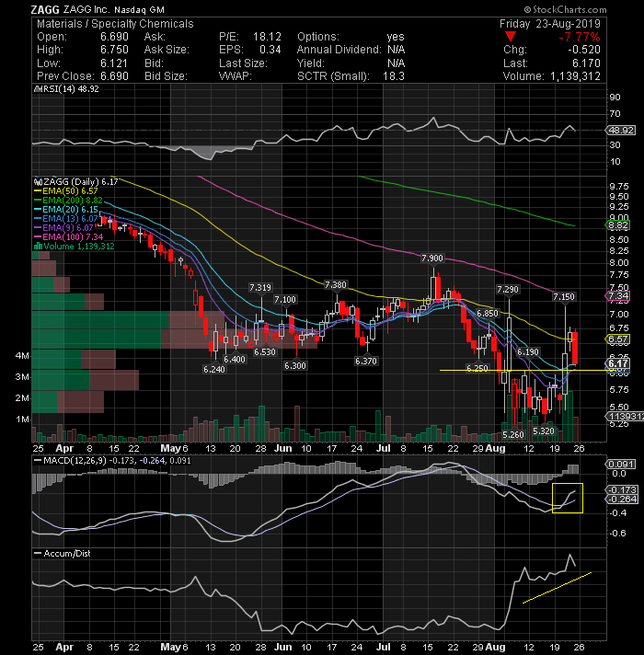Select the Last price 6.170
644x655 pixels.
click(x=586, y=63)
